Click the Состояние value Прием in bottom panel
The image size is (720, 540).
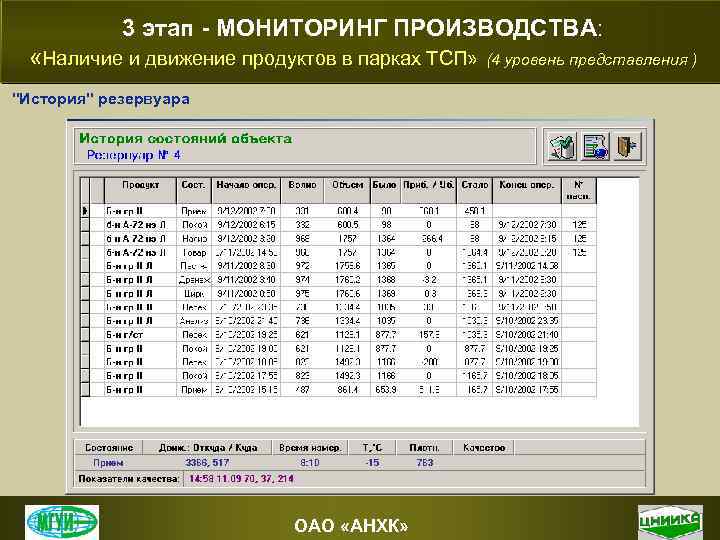tap(108, 463)
